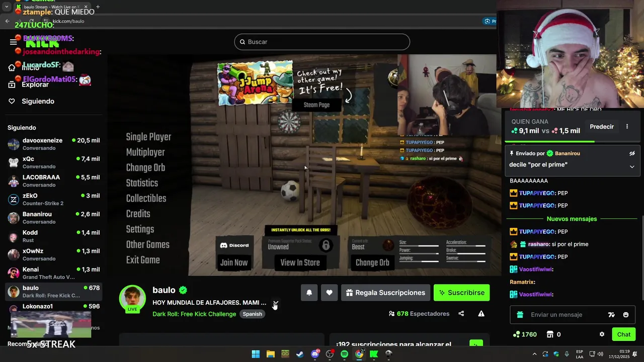Click baulo's live avatar picture

132,298
